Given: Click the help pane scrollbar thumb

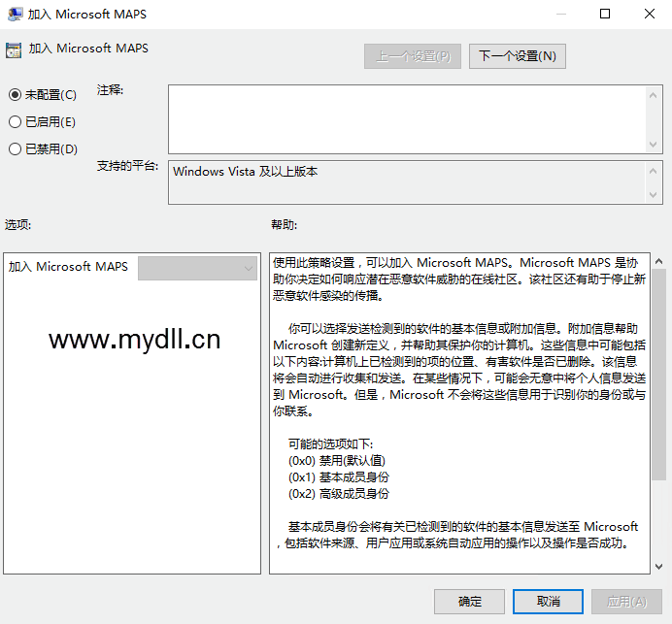Looking at the screenshot, I should (x=658, y=375).
